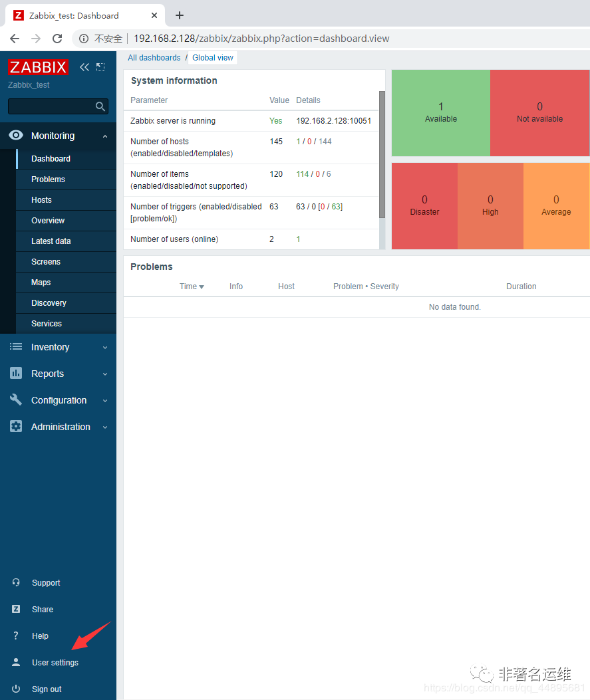Viewport: 590px width, 700px height.
Task: Click the All dashboards breadcrumb link
Action: (x=154, y=58)
